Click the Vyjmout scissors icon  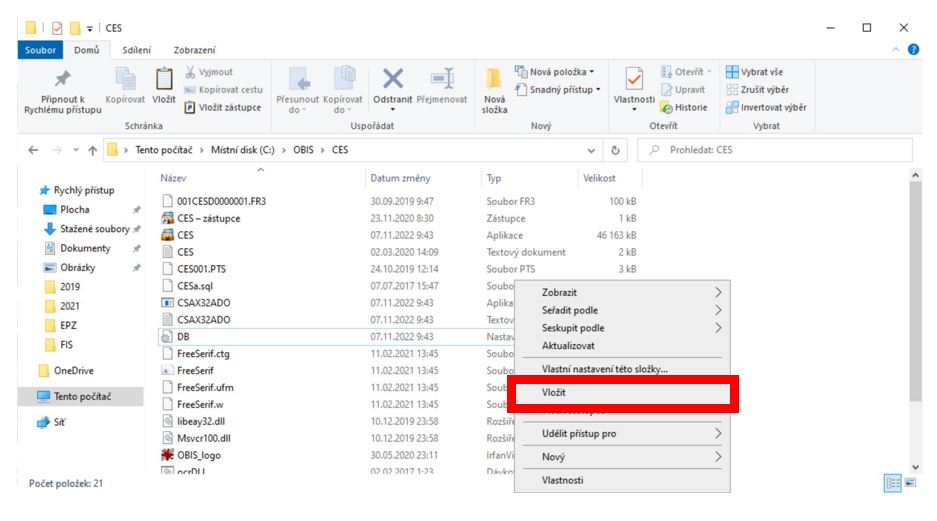tap(191, 72)
